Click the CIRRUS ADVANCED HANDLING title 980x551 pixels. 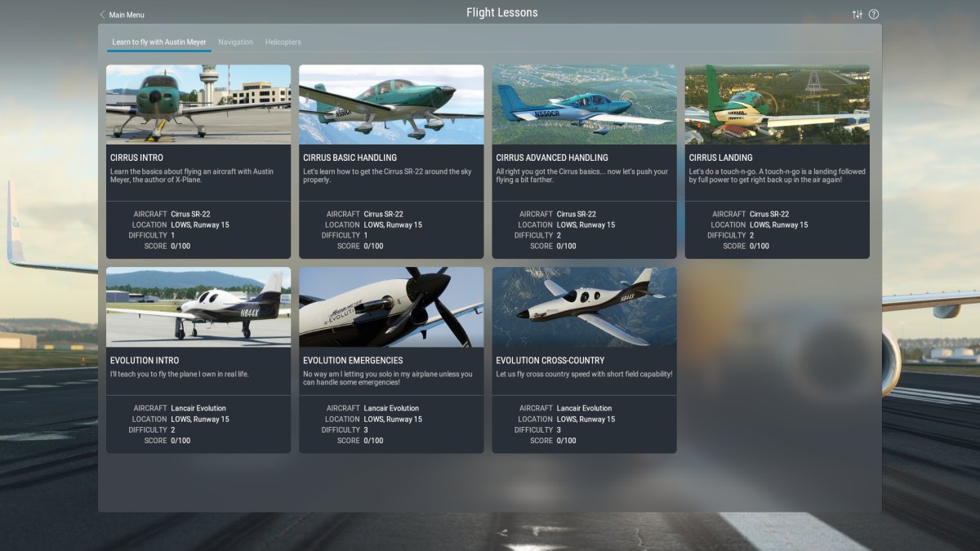552,158
